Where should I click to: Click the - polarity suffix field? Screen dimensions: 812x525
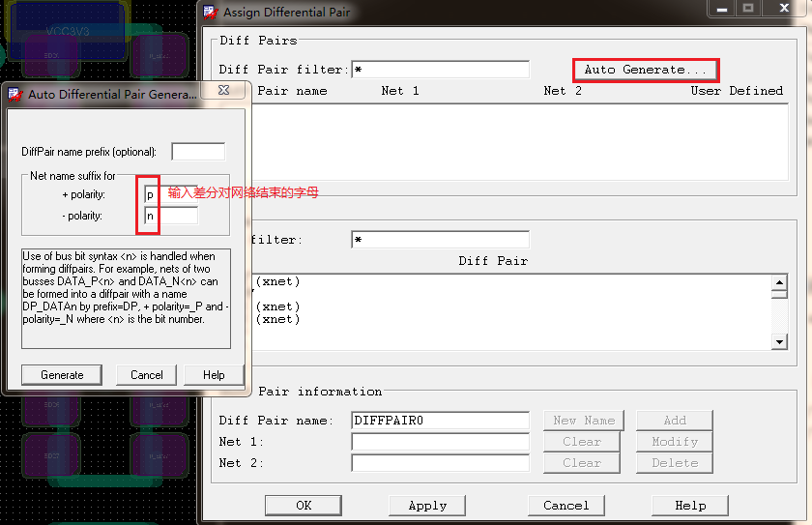171,216
